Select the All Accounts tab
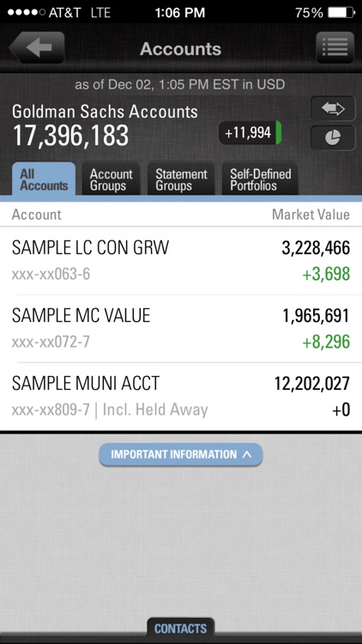362x644 pixels. (x=44, y=179)
